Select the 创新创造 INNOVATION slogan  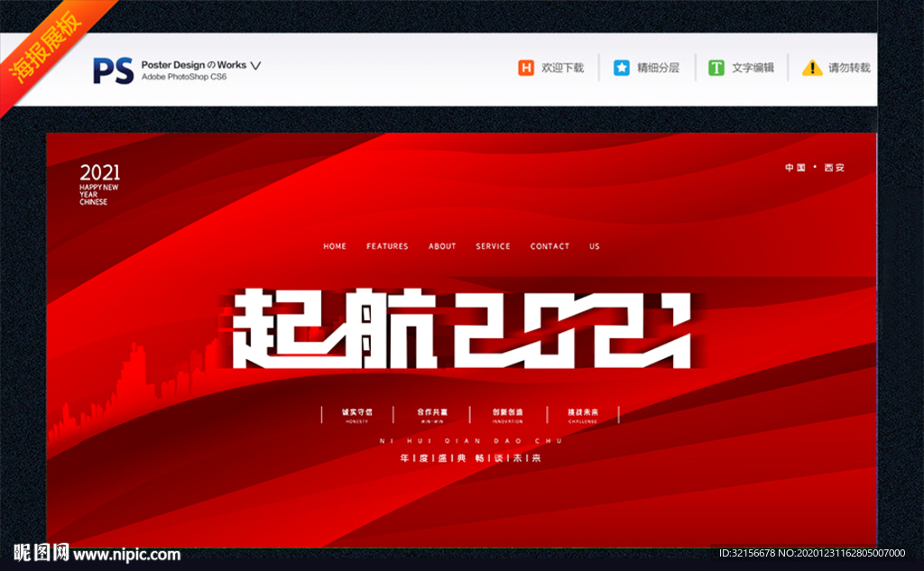(508, 414)
